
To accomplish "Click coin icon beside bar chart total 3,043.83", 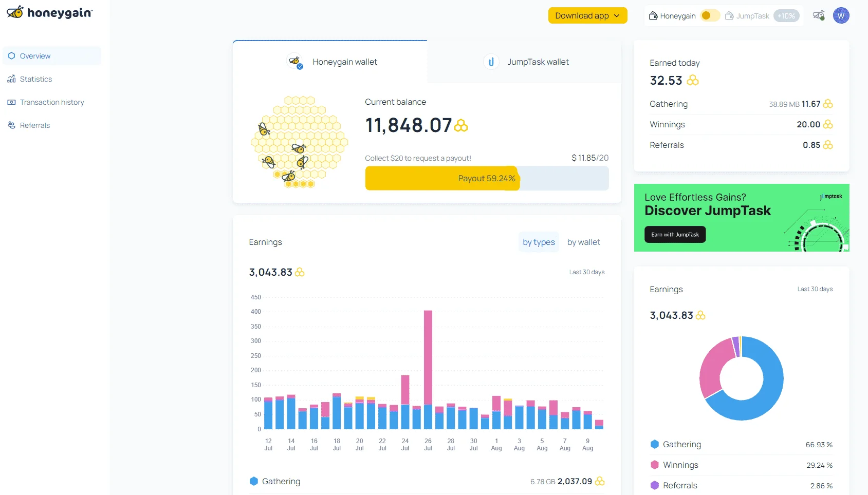I will pos(300,272).
